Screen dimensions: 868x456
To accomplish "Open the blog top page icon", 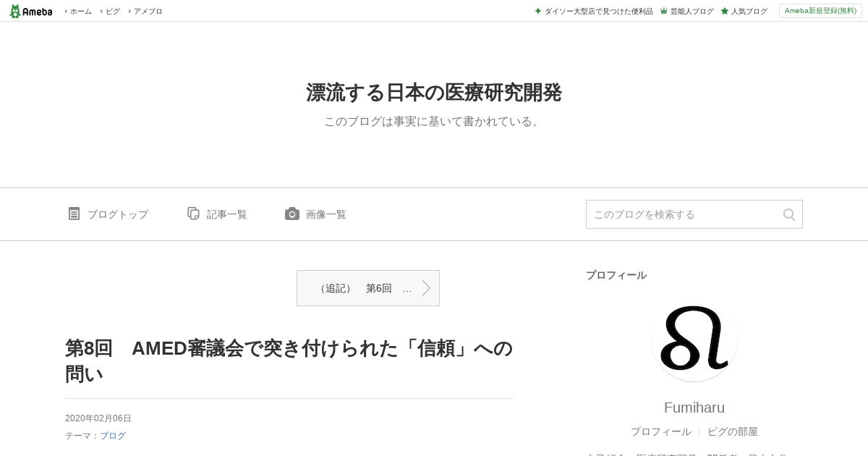I will click(x=74, y=214).
